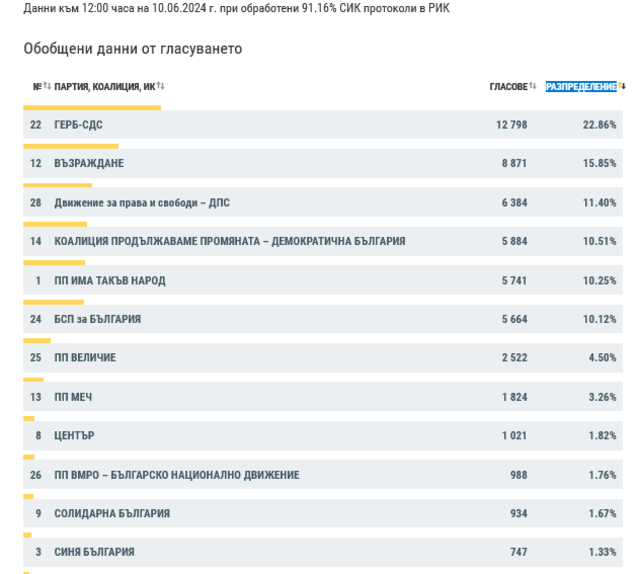Select ЦЕНТЪР party name

(74, 436)
